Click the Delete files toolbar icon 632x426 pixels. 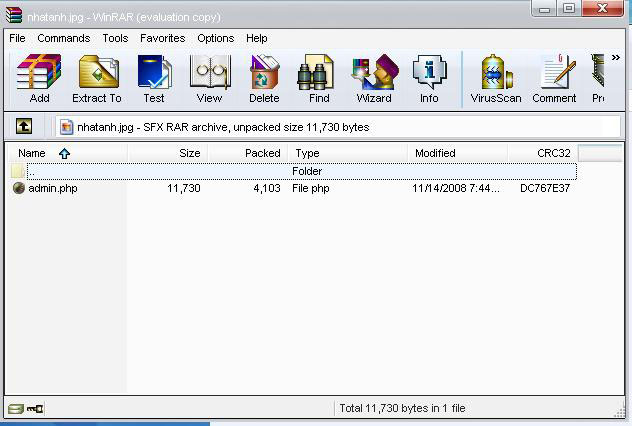click(x=264, y=72)
